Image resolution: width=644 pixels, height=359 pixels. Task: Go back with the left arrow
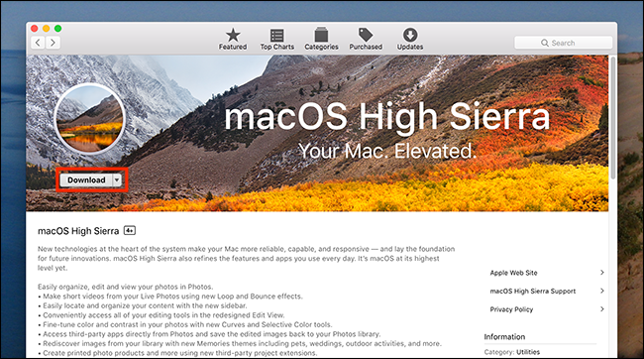point(38,43)
